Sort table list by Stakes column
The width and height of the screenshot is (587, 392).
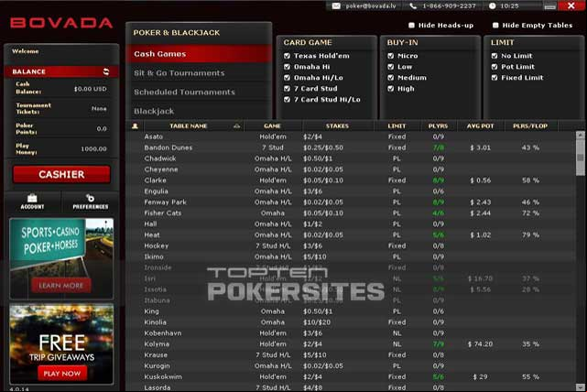click(x=337, y=126)
